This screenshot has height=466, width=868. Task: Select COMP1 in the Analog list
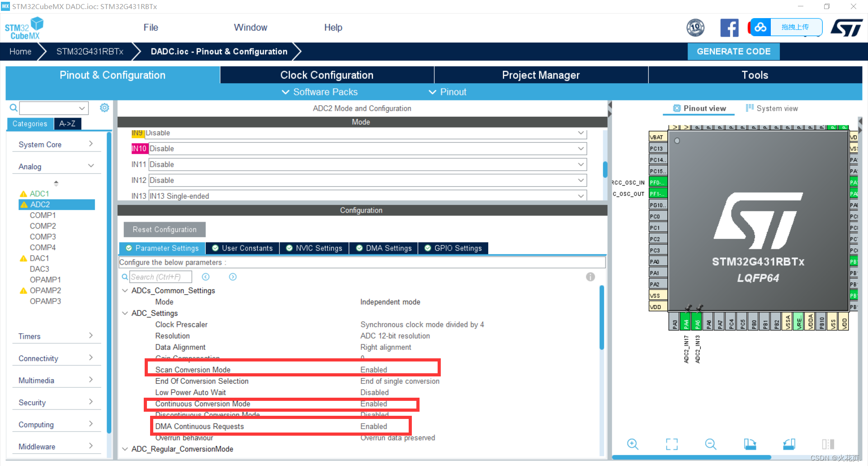[42, 215]
